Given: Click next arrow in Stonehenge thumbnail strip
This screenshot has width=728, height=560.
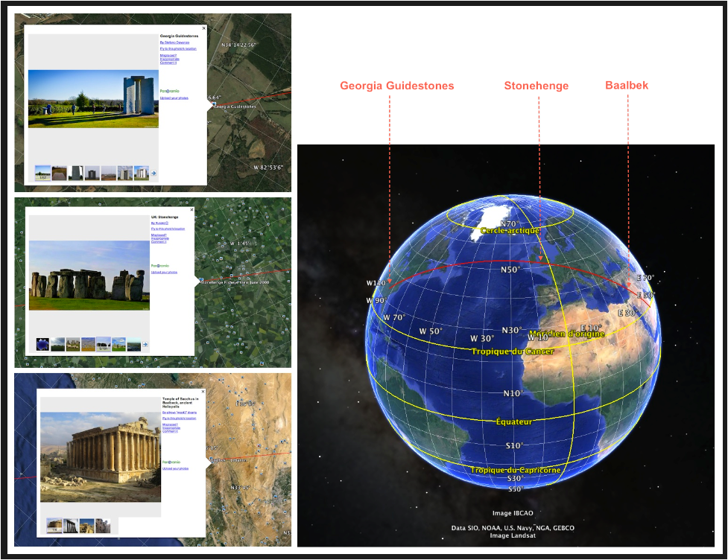Looking at the screenshot, I should point(145,344).
